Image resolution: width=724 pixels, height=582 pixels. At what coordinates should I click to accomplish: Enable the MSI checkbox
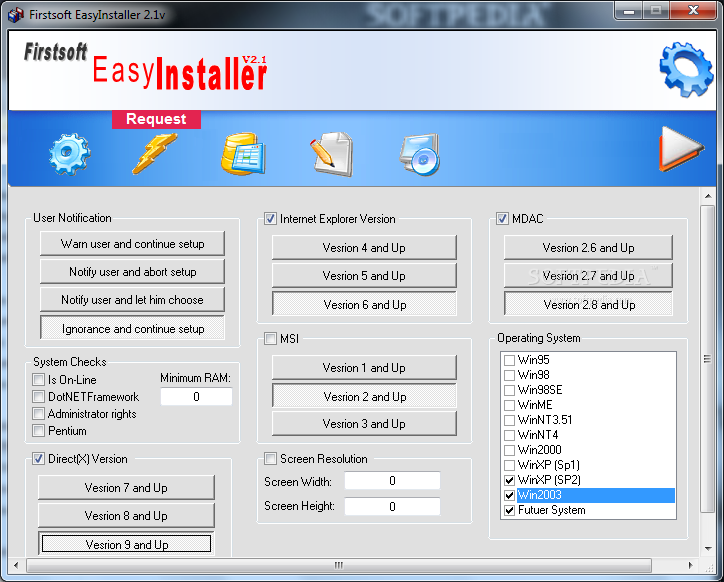[271, 339]
